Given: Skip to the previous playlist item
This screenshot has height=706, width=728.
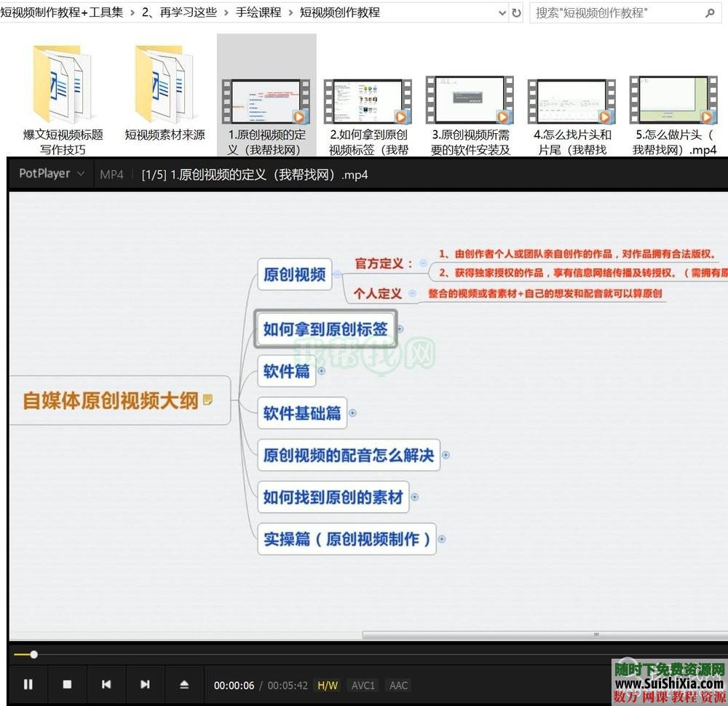Looking at the screenshot, I should [106, 685].
